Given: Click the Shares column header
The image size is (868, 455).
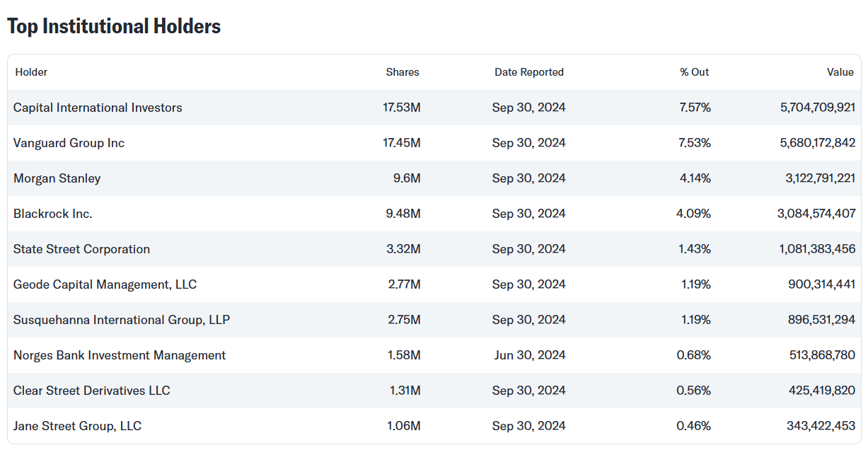Looking at the screenshot, I should point(402,72).
